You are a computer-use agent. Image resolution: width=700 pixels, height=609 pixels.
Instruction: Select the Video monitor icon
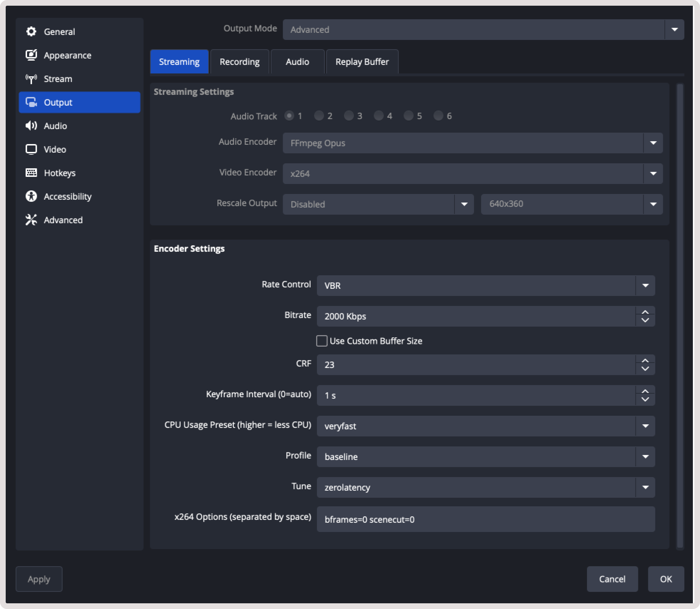coord(31,149)
